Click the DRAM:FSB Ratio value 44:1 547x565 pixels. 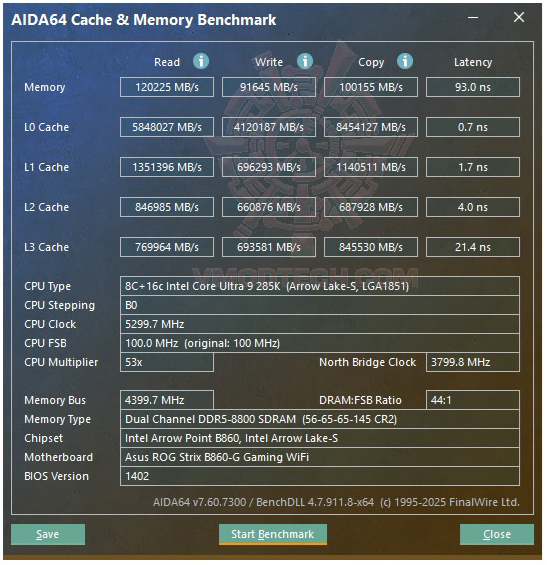[473, 400]
